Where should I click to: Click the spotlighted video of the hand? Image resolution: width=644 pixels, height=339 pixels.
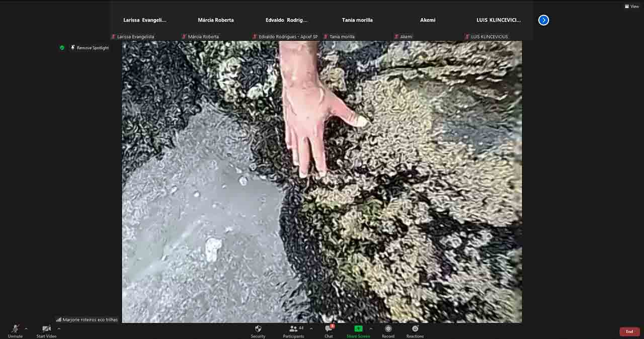point(322,181)
